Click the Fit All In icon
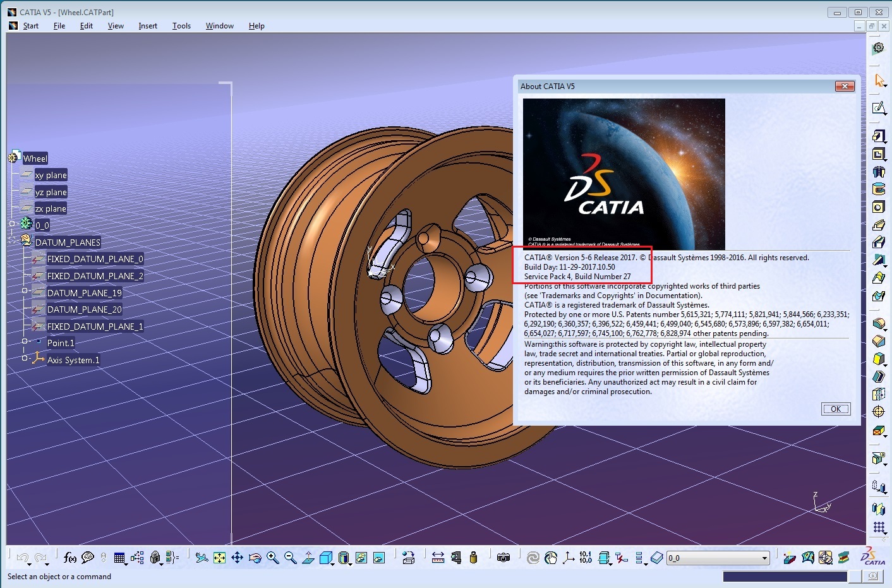This screenshot has height=588, width=892. pyautogui.click(x=219, y=558)
